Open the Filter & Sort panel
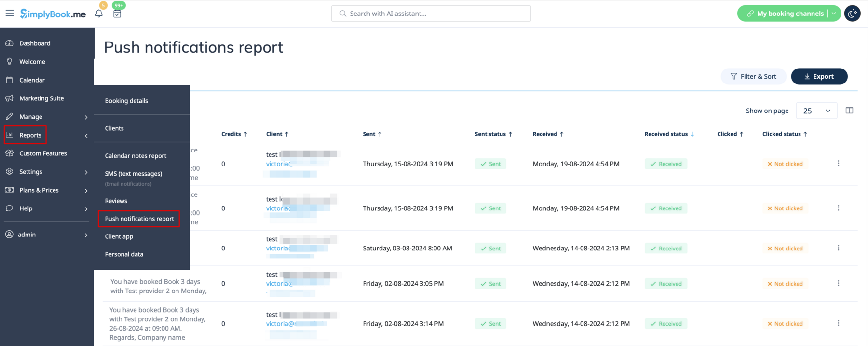 pos(753,76)
